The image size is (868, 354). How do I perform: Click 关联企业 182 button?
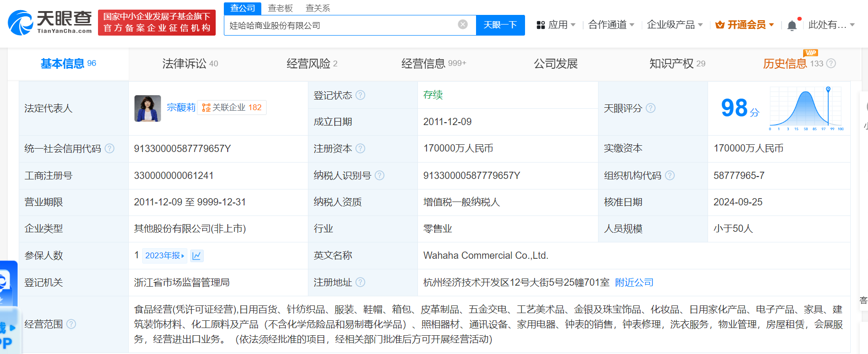point(232,108)
